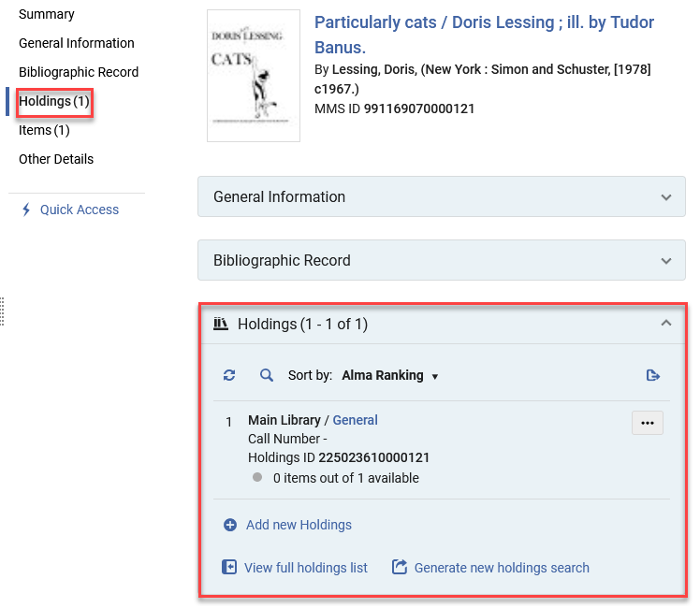Click the search magnifier icon in Holdings

(267, 376)
